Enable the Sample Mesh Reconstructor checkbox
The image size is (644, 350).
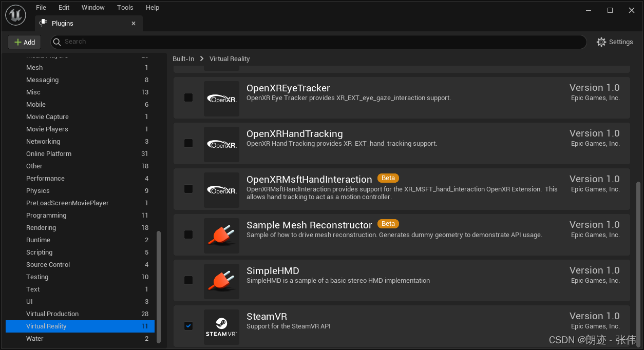pyautogui.click(x=188, y=235)
